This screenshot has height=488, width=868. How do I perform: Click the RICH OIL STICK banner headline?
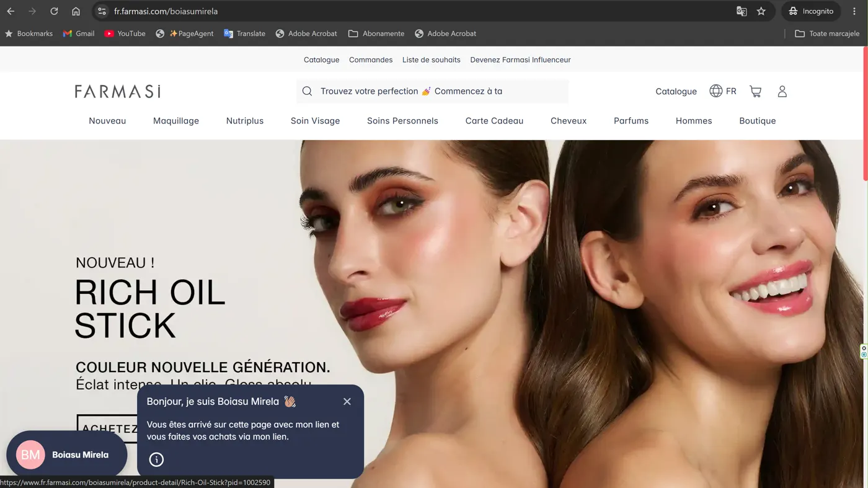149,309
